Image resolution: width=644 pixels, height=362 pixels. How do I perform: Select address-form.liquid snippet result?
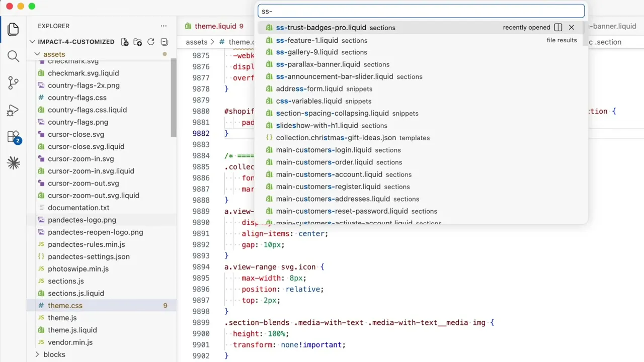click(421, 89)
